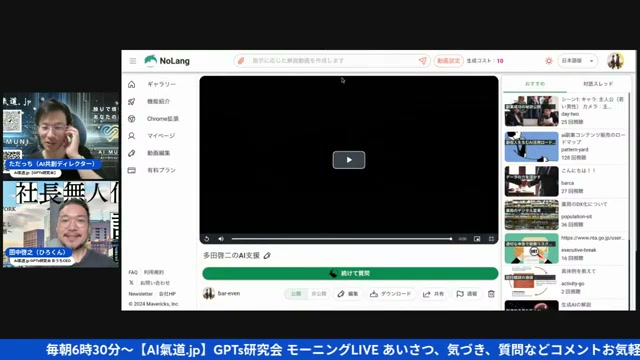Click the Newsletter link in footer
Viewport: 640px width, 360px height.
(x=140, y=294)
